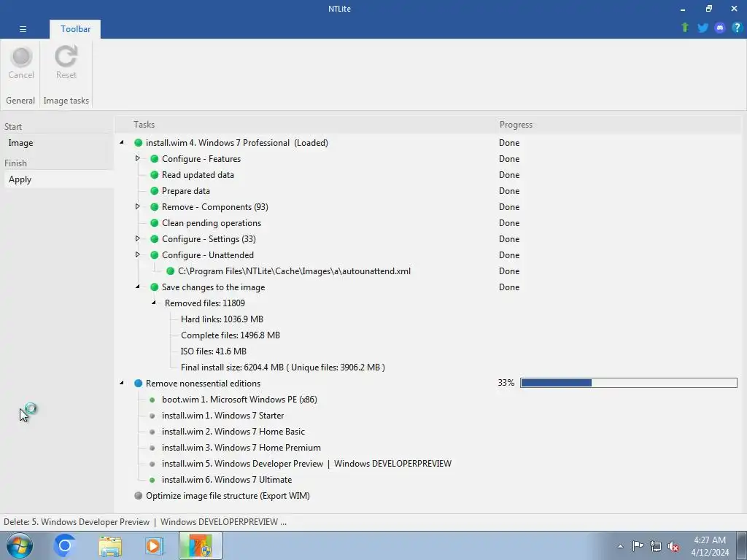Click the 33% progress bar
The width and height of the screenshot is (747, 560).
[x=628, y=383]
